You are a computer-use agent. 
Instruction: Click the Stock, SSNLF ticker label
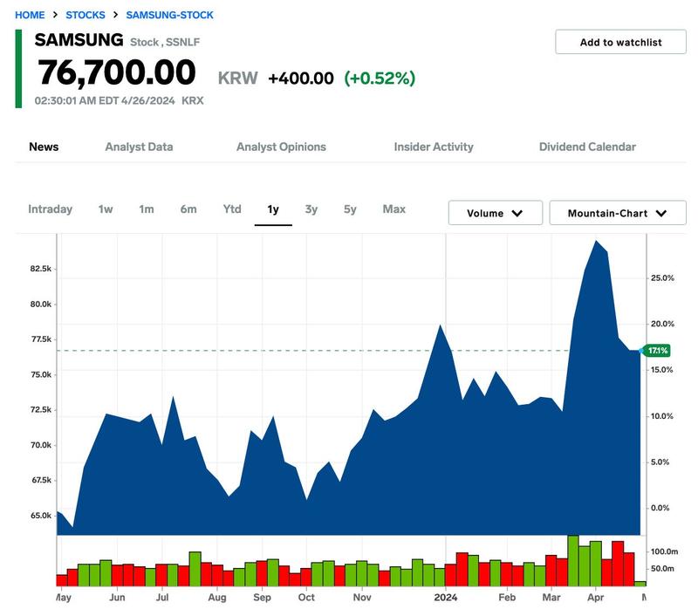165,42
